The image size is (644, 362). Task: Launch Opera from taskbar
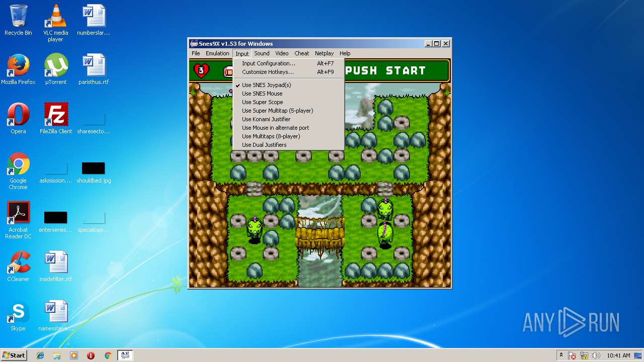coord(91,355)
